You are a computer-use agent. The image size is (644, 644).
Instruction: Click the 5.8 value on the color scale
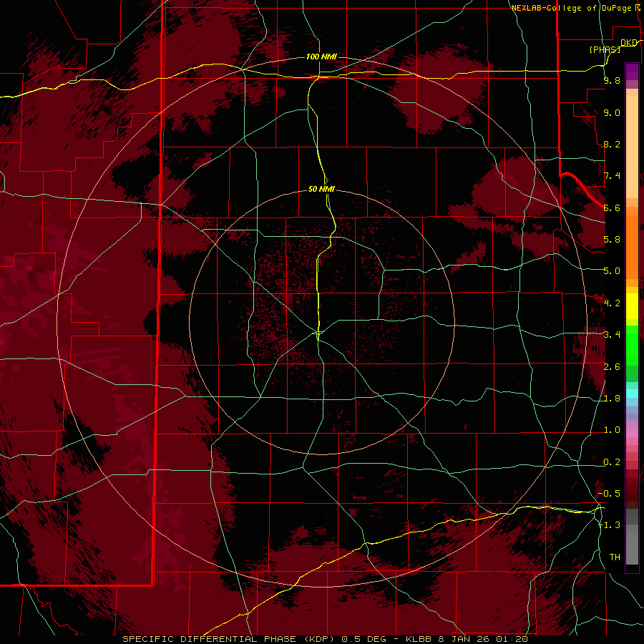point(612,240)
